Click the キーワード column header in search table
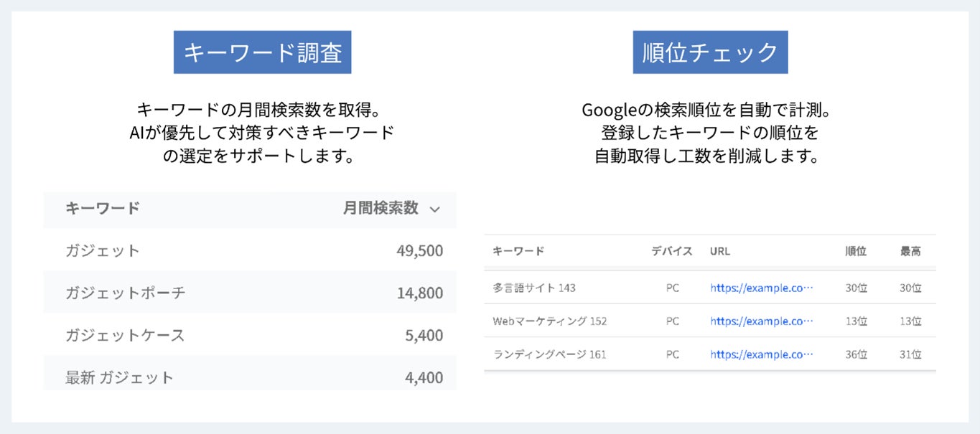The width and height of the screenshot is (980, 434). point(103,209)
